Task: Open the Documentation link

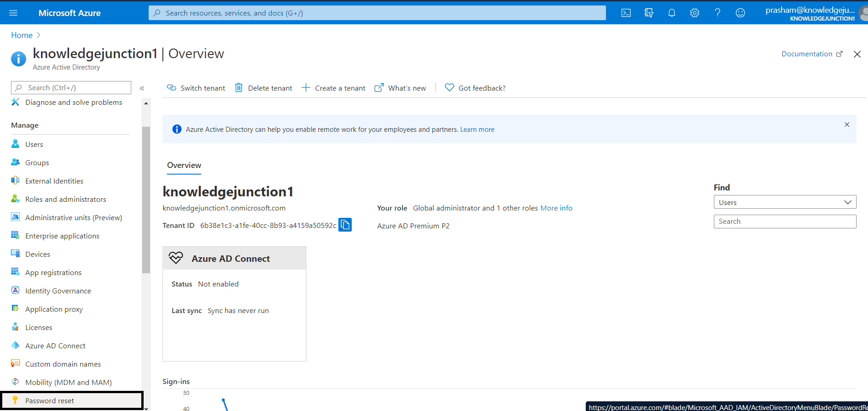Action: pyautogui.click(x=812, y=54)
